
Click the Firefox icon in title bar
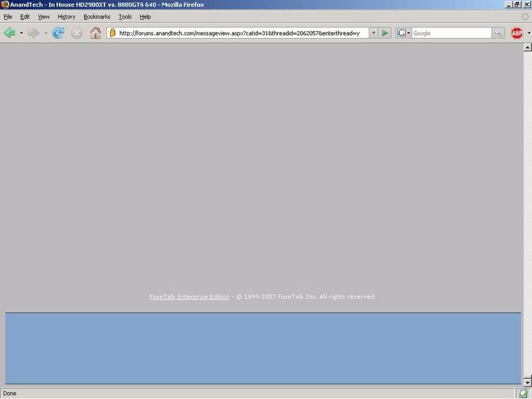point(5,5)
